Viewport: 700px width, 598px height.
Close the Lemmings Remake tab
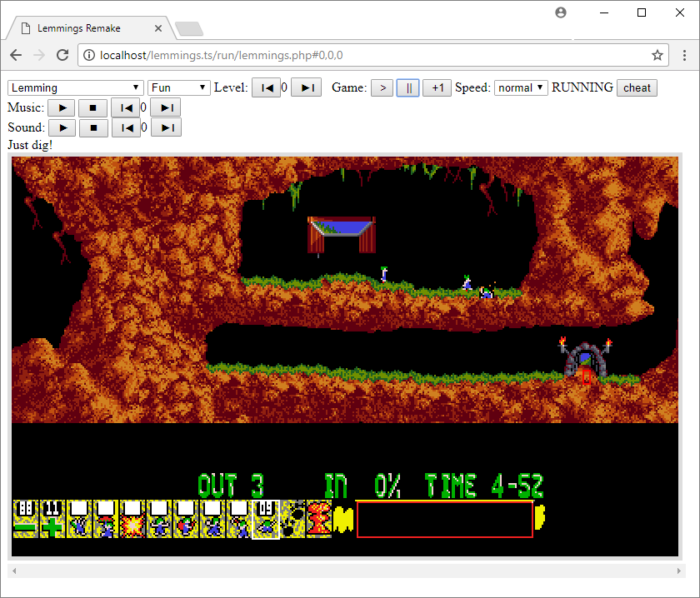(x=158, y=28)
